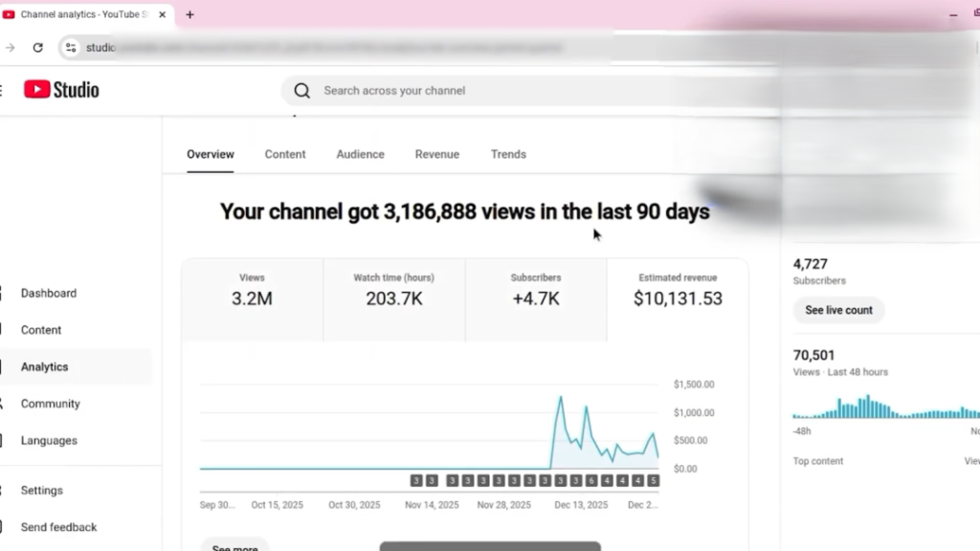Focus the Search across your channel field
This screenshot has height=551, width=980.
[x=479, y=91]
